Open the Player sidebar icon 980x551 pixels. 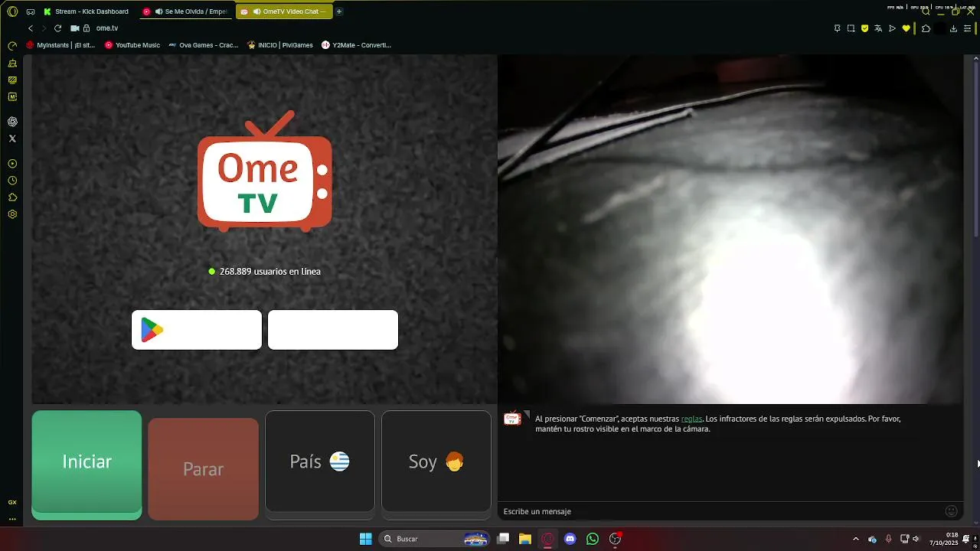pyautogui.click(x=12, y=164)
